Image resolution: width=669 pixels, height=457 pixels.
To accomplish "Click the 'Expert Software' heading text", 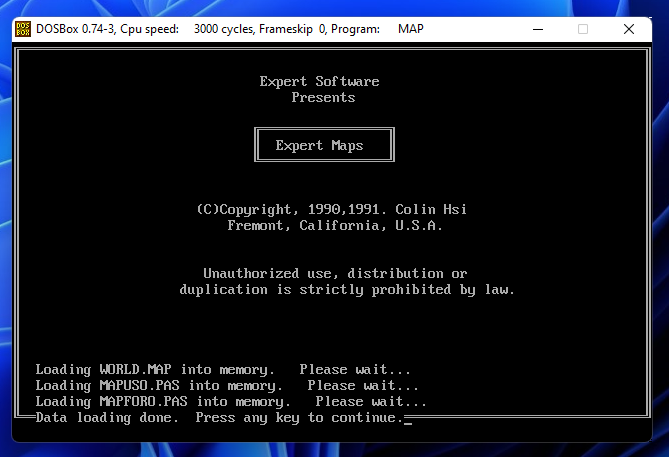I will [319, 81].
